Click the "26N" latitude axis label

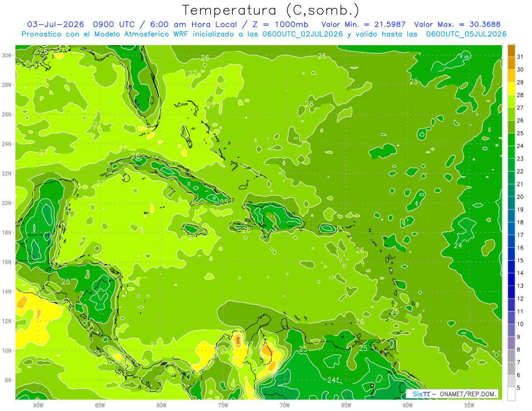coord(8,114)
